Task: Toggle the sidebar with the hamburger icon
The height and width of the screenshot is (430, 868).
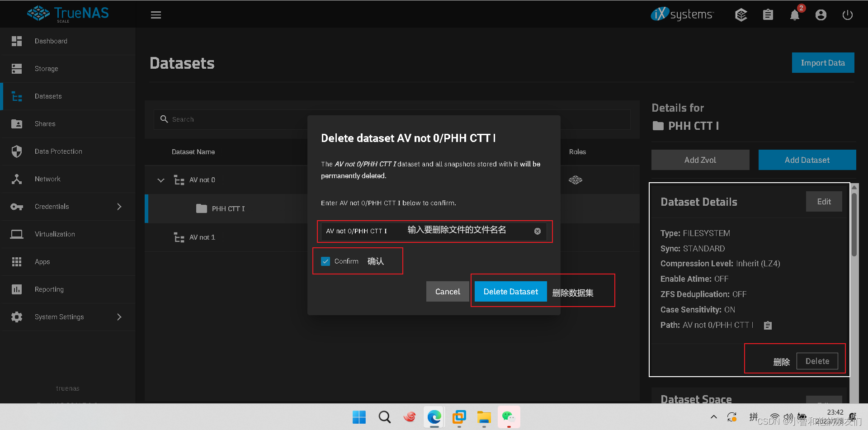Action: point(156,14)
